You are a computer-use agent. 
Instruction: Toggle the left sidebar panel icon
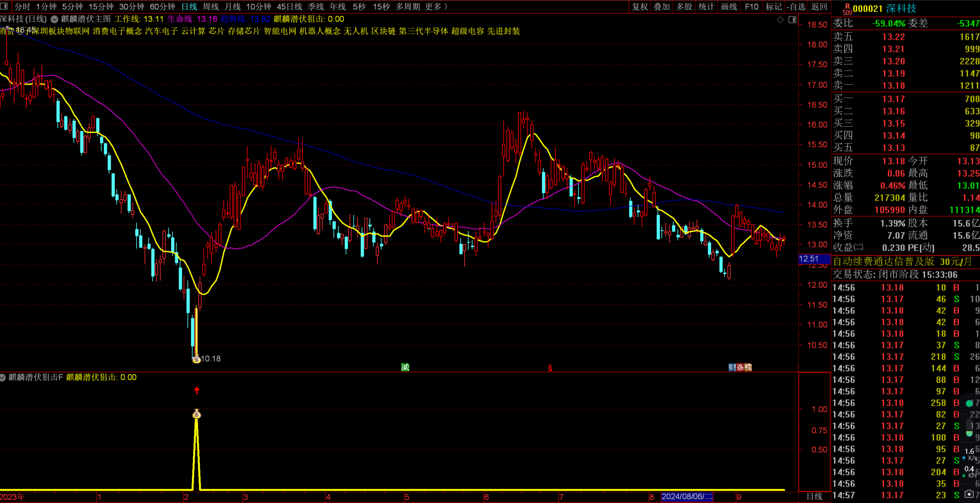click(x=4, y=6)
